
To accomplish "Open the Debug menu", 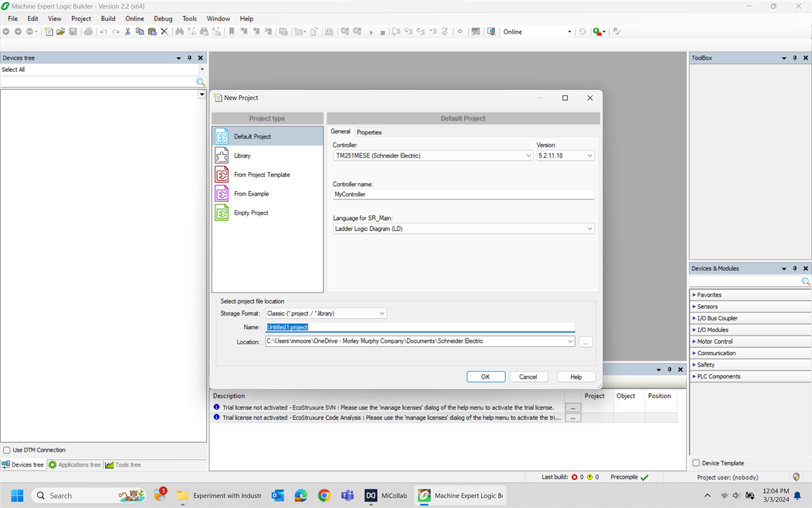I will click(x=163, y=18).
